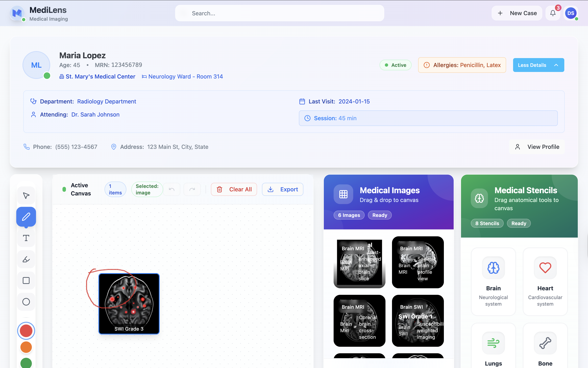Click the 2024-01-15 last visit date
Screen dimensions: 588x368
354,101
